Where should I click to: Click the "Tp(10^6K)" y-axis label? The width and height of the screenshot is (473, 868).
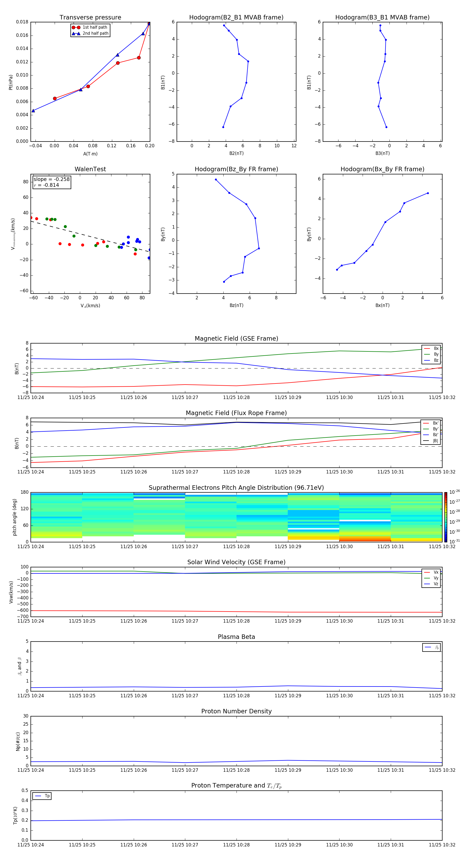15,815
